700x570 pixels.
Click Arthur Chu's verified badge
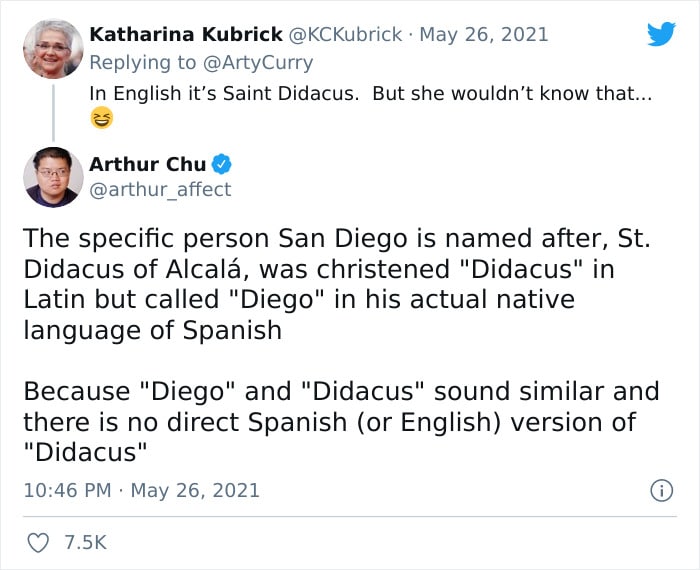point(221,164)
